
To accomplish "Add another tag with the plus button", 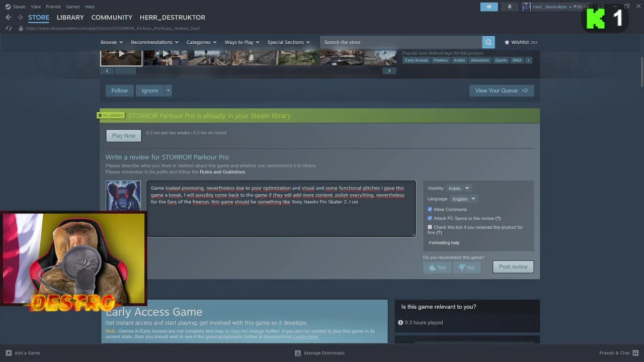I will point(528,60).
